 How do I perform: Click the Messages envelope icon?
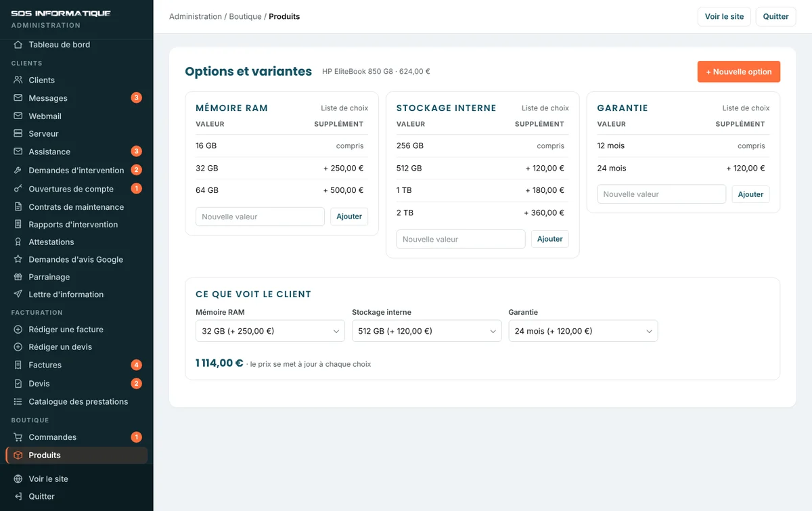tap(18, 98)
